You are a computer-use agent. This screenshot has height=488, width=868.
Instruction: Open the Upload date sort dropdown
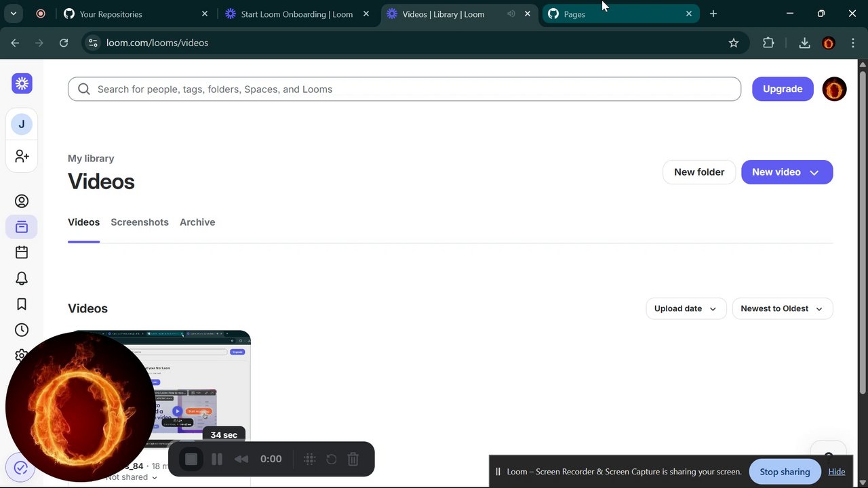(686, 308)
